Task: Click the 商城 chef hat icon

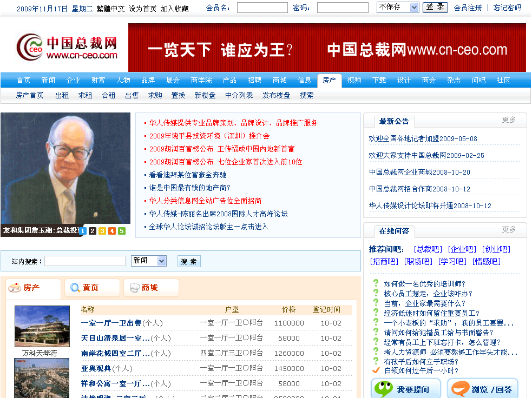Action: 135,288
